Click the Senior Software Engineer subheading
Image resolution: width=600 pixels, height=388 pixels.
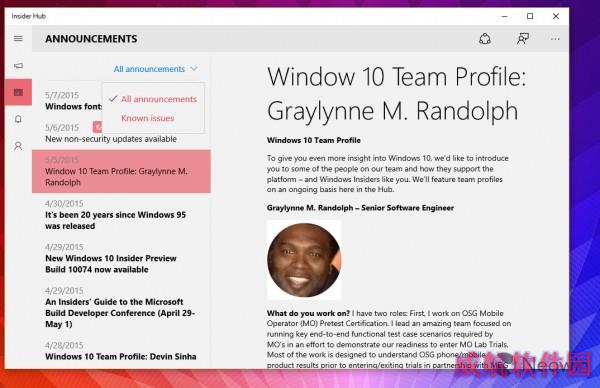[360, 208]
